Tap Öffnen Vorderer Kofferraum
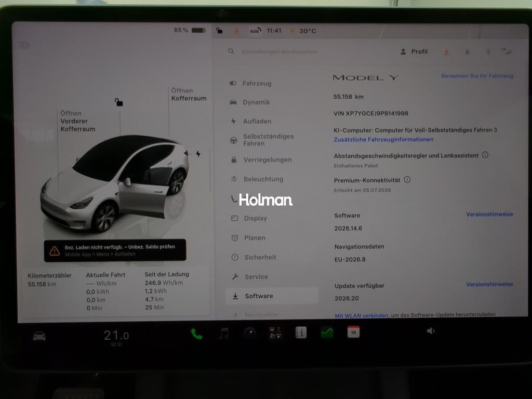This screenshot has width=532, height=399. coord(78,121)
